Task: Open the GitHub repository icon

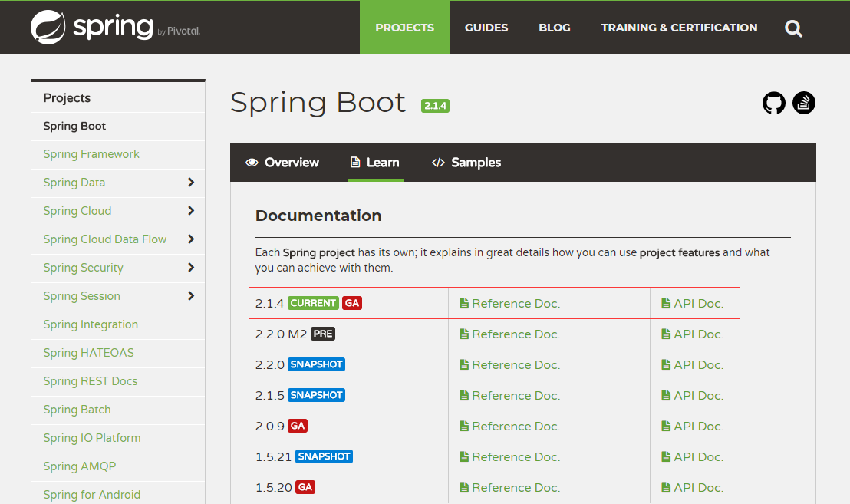Action: (x=773, y=103)
